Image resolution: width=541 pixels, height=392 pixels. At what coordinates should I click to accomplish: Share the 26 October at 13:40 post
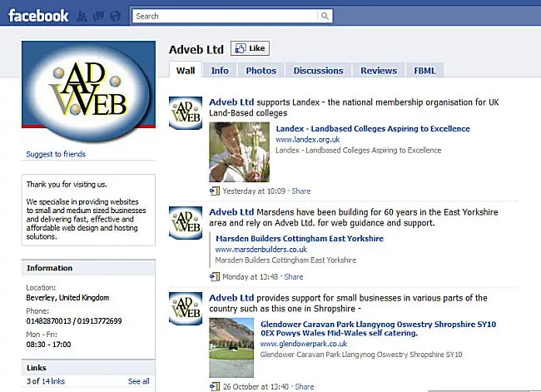point(305,386)
